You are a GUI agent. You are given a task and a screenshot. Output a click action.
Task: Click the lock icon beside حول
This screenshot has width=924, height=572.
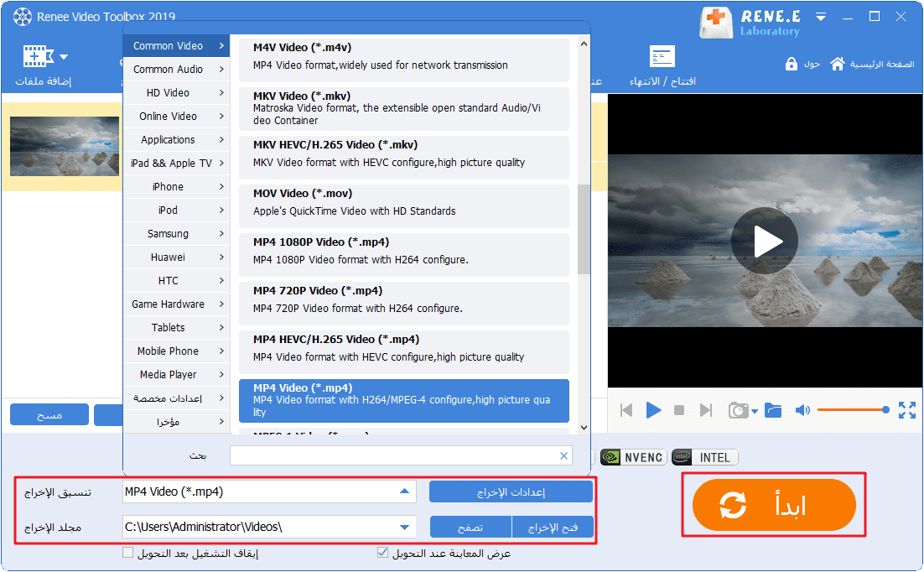(x=791, y=64)
